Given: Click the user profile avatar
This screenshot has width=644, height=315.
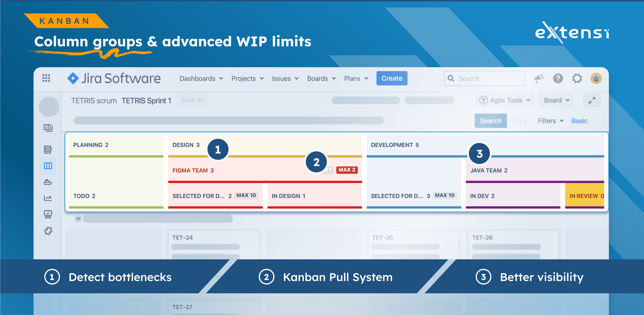Looking at the screenshot, I should click(x=596, y=79).
